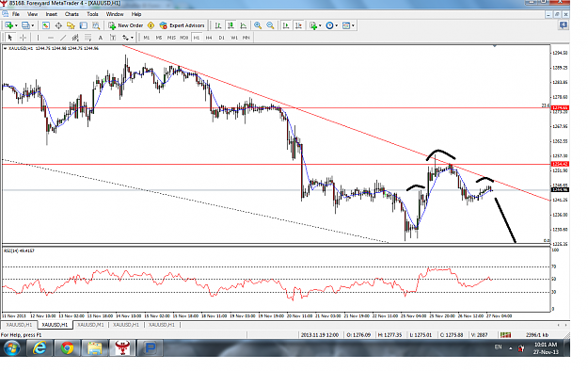The width and height of the screenshot is (588, 371).
Task: Click connection status '2396/1 kb' indicator
Action: pos(537,335)
